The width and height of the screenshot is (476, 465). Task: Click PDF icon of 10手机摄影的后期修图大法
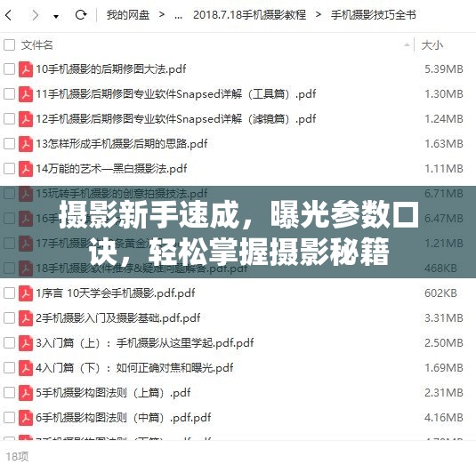pos(26,69)
